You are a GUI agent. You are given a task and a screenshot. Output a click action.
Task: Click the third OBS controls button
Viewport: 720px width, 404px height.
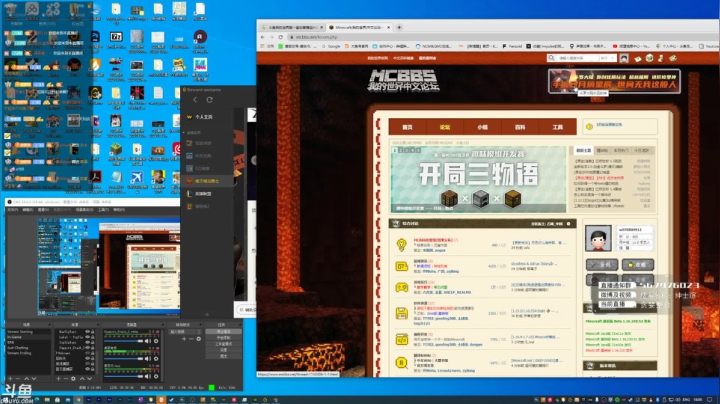(224, 344)
